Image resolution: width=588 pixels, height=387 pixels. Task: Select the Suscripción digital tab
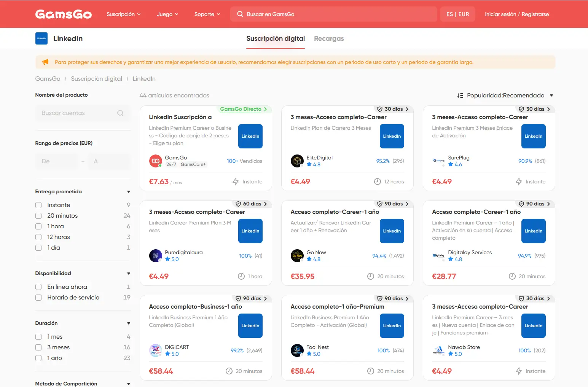tap(276, 38)
